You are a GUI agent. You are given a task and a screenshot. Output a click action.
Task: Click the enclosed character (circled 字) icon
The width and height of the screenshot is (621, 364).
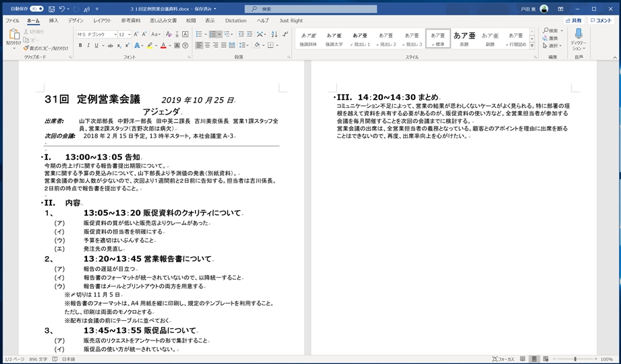pos(185,46)
